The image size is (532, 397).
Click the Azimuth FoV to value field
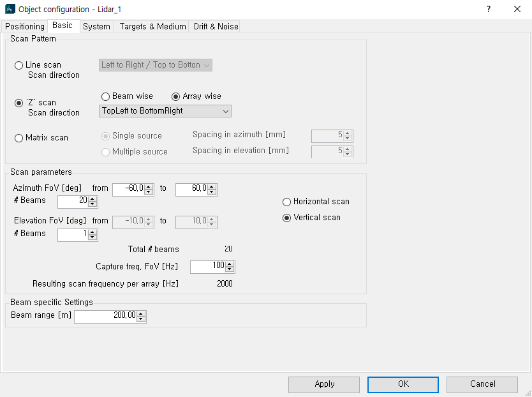pyautogui.click(x=192, y=190)
